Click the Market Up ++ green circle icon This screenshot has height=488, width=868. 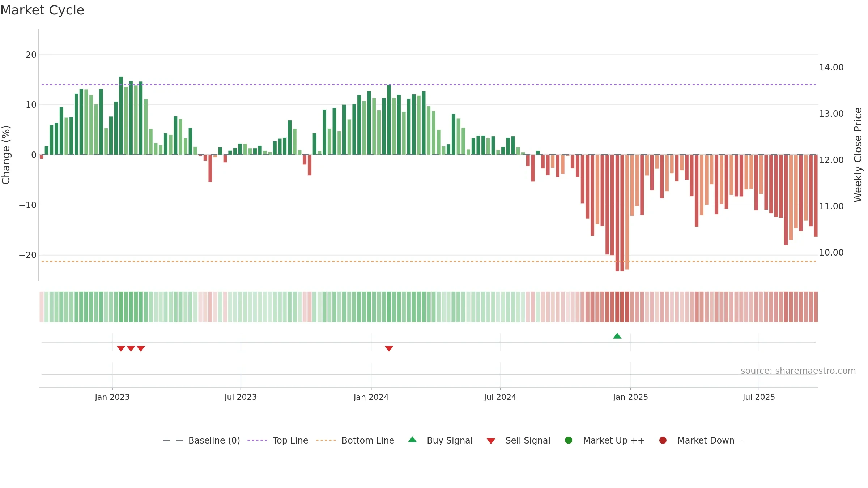(x=569, y=440)
